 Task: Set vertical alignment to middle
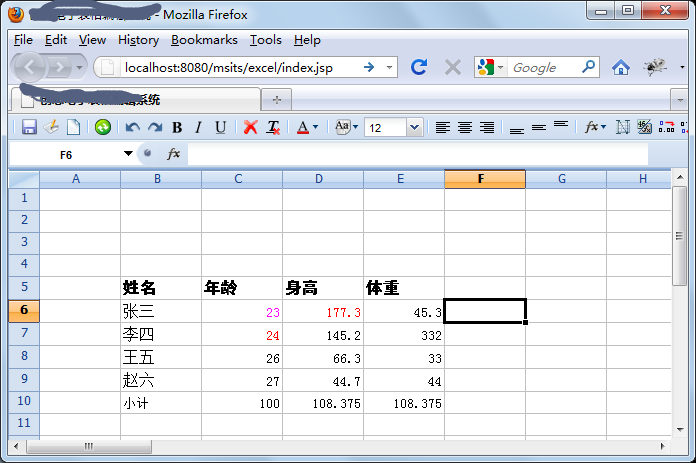coord(539,128)
